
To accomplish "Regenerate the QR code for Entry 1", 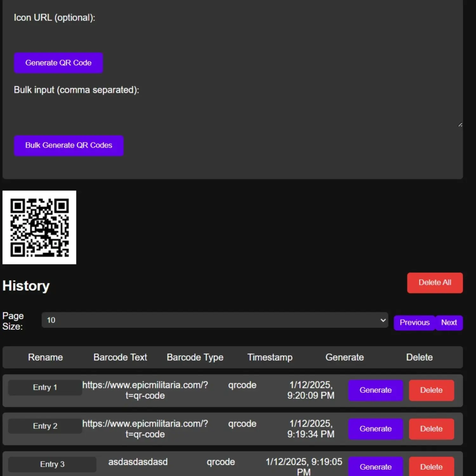I will click(375, 390).
